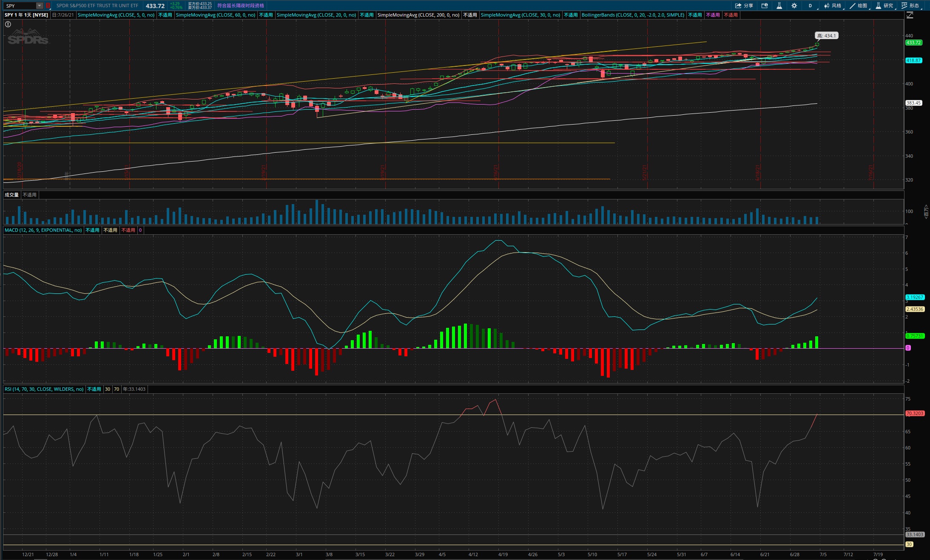Click the red 不适用 Bollinger value
This screenshot has width=930, height=560.
coord(731,15)
